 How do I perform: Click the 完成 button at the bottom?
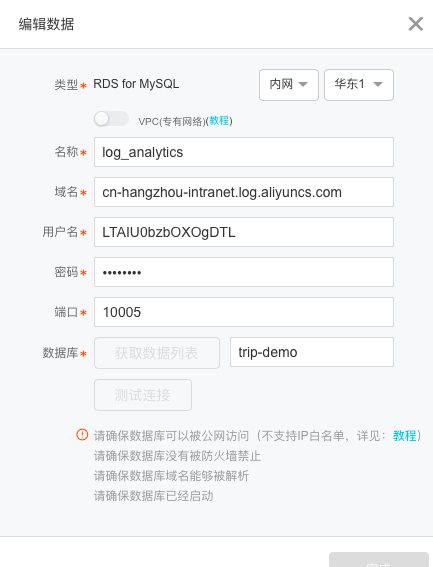pyautogui.click(x=379, y=560)
